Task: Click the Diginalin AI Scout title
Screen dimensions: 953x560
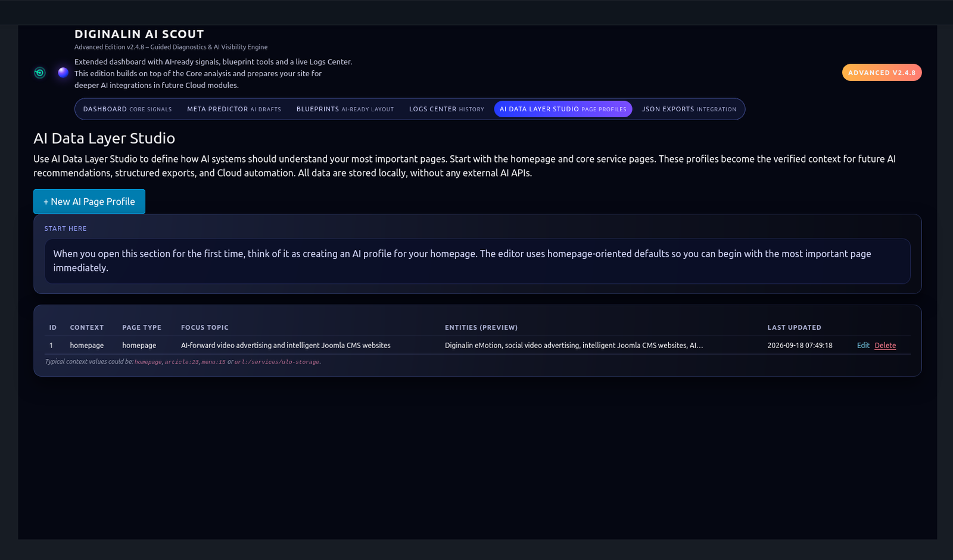Action: (x=139, y=34)
